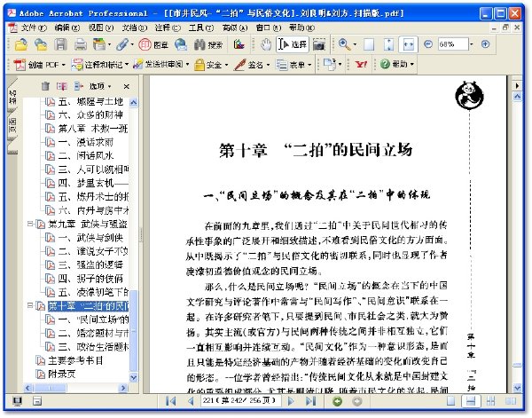Open the 文档 menu
Viewport: 532px width, 418px height.
(x=135, y=28)
